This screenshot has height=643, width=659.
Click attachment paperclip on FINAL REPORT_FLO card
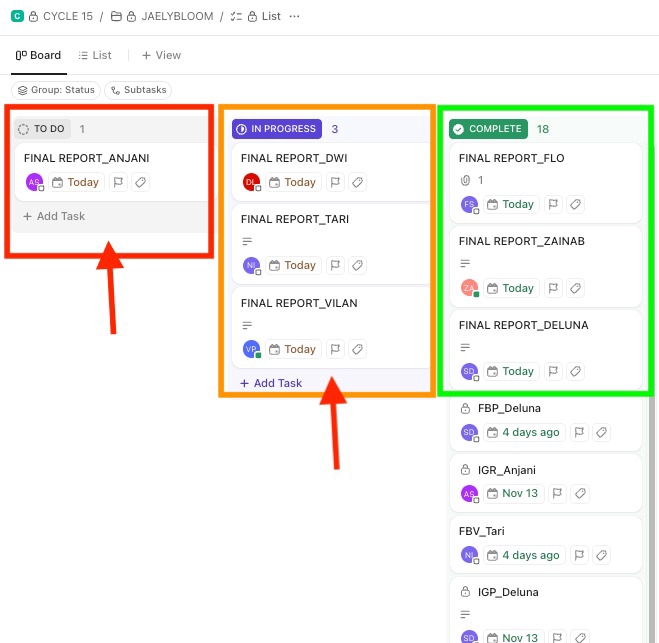465,180
